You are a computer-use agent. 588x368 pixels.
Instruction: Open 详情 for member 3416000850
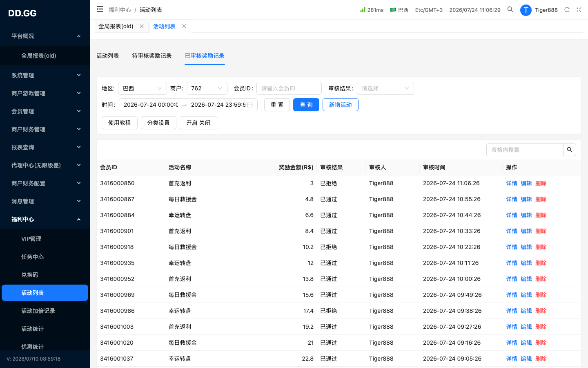[512, 183]
